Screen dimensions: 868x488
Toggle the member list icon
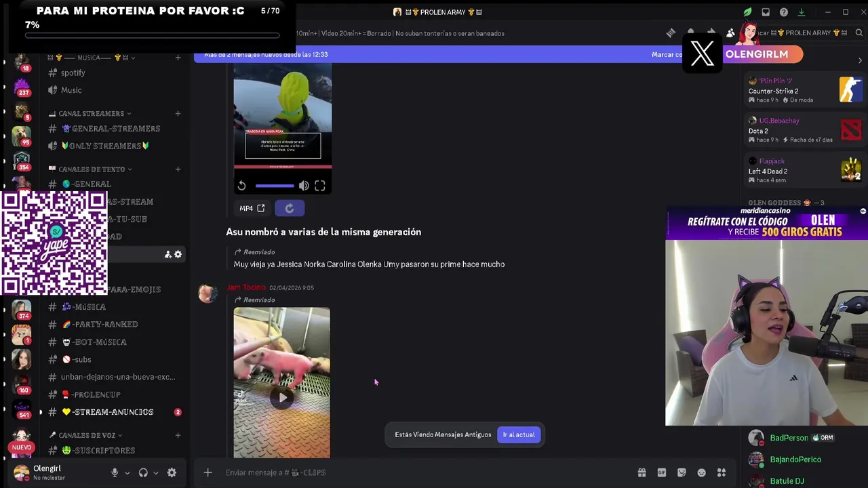[730, 33]
